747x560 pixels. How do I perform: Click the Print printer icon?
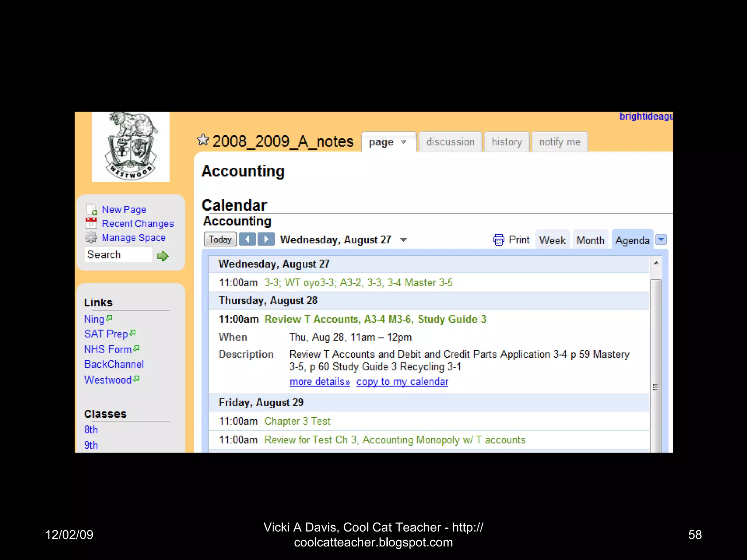pos(498,240)
